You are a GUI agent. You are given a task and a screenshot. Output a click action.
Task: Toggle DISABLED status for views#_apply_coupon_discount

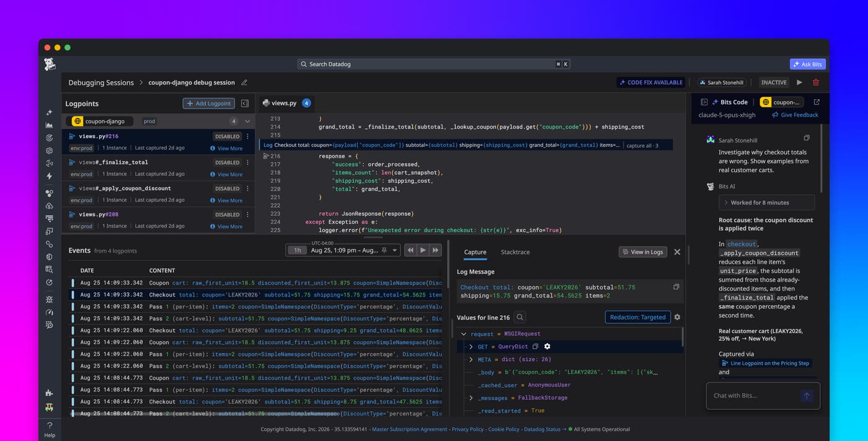227,189
